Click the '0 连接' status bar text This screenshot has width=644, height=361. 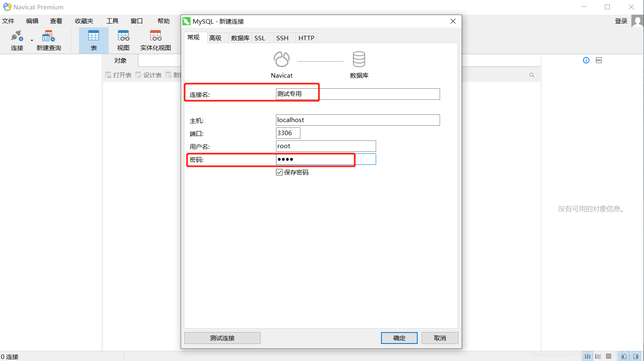9,357
